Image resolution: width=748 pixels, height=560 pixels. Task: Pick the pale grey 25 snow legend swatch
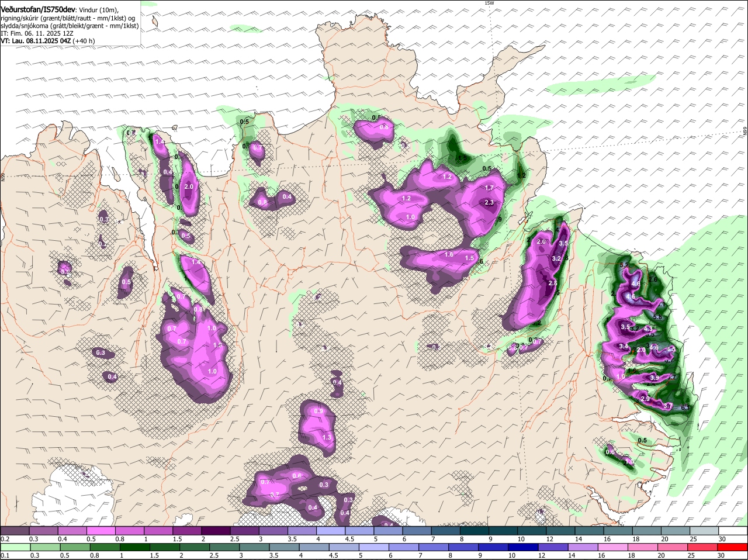point(705,530)
